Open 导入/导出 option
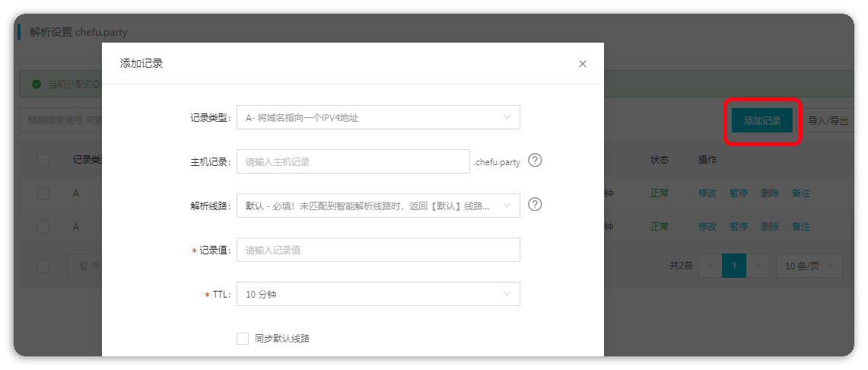Image resolution: width=868 pixels, height=370 pixels. (x=827, y=121)
